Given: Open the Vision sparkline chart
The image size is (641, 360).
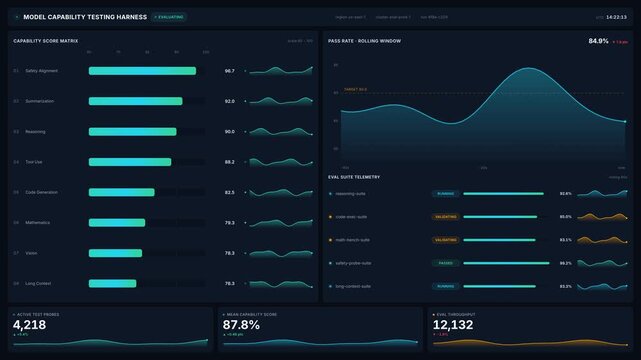Looking at the screenshot, I should (281, 253).
